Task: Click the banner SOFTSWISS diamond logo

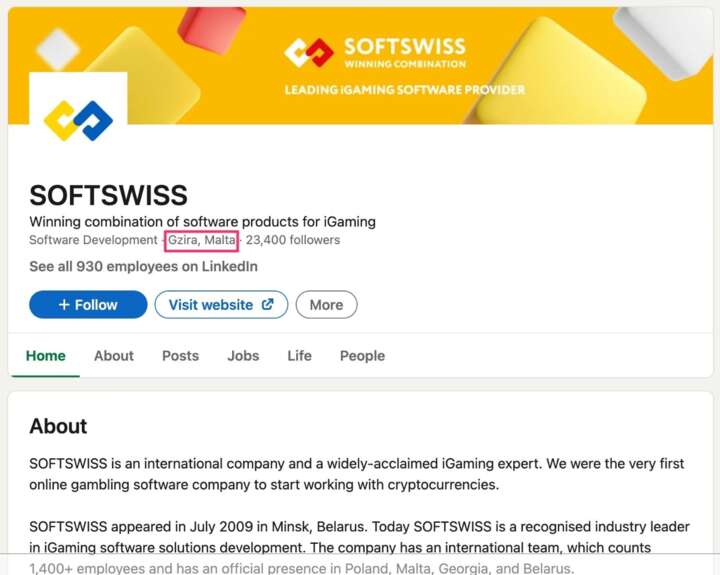Action: click(309, 52)
